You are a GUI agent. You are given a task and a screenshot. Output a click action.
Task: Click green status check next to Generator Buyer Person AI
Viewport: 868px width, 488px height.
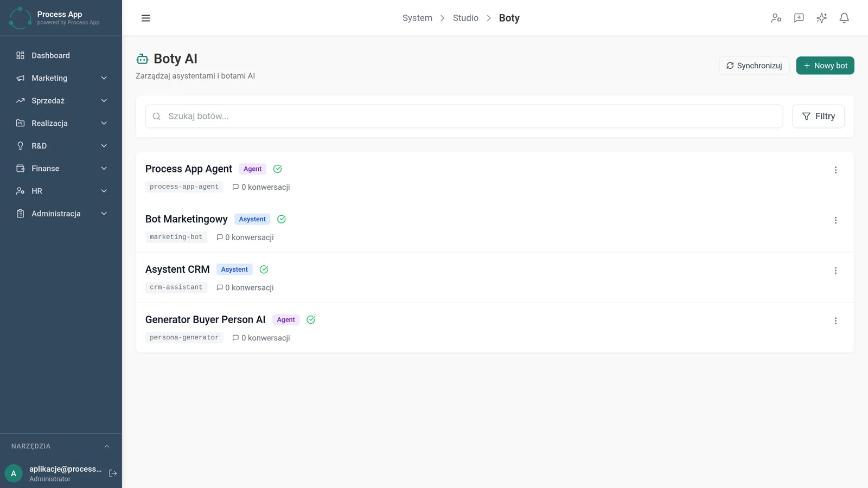[311, 320]
